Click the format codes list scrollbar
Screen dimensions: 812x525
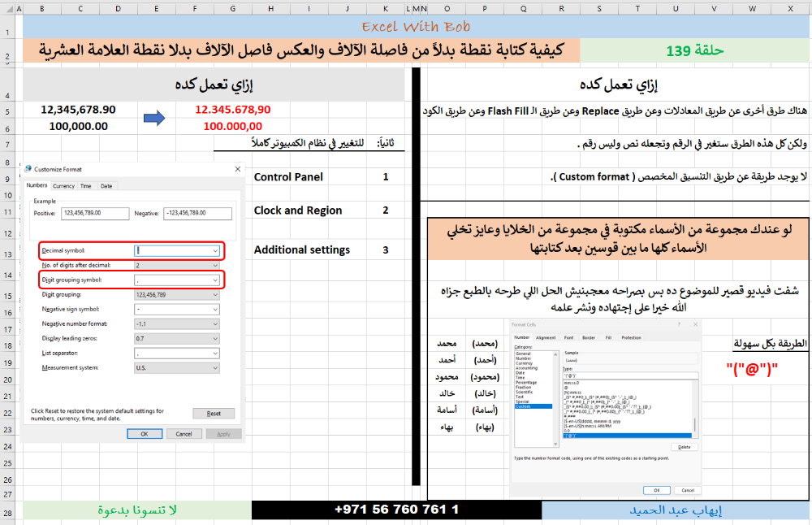(695, 410)
